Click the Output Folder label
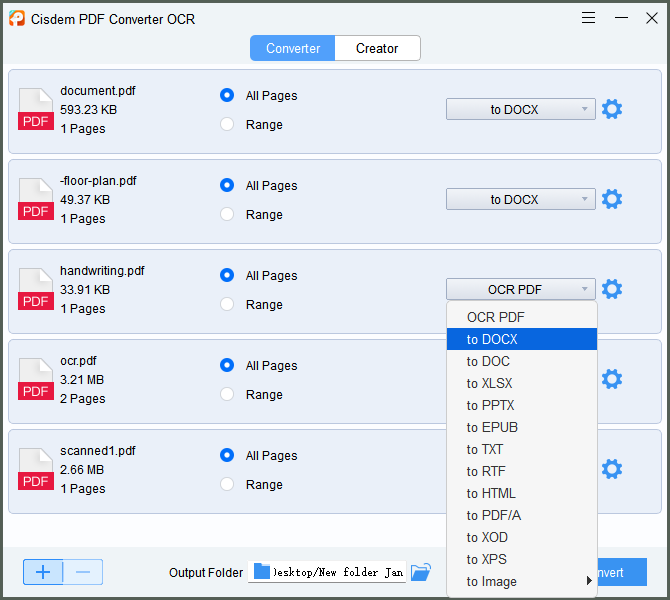670x600 pixels. coord(206,573)
